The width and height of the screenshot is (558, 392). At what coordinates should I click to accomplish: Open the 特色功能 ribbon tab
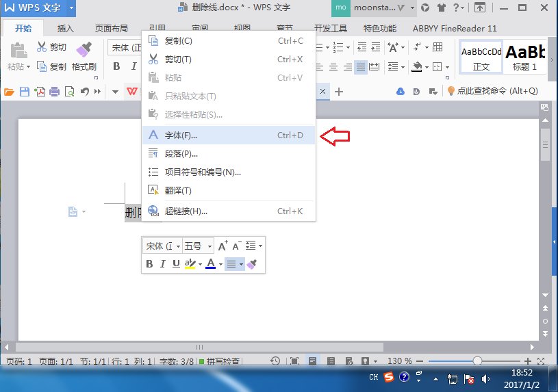[380, 28]
